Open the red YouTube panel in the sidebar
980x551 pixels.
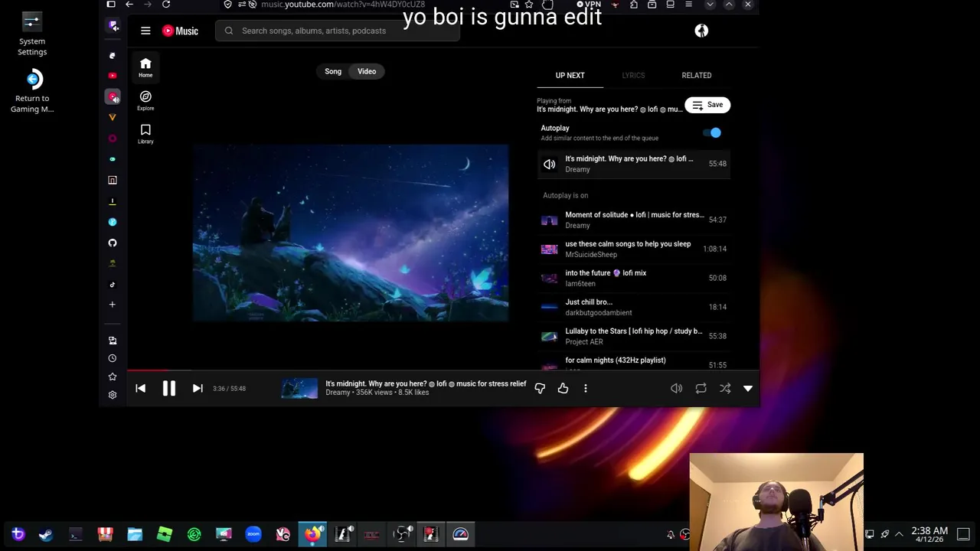[x=113, y=76]
